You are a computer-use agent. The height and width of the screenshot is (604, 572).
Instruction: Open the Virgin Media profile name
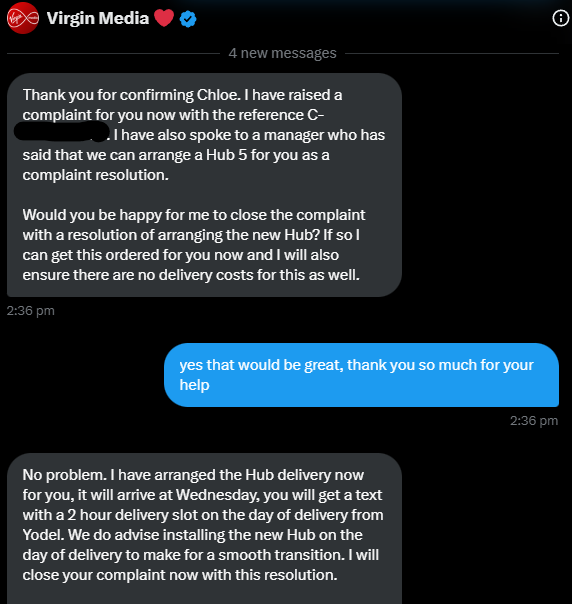coord(98,18)
